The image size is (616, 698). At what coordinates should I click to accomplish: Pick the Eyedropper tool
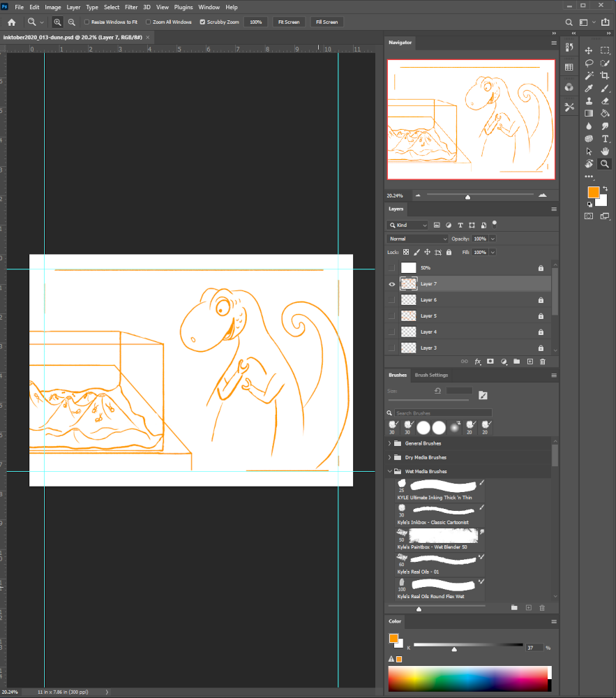[x=589, y=88]
